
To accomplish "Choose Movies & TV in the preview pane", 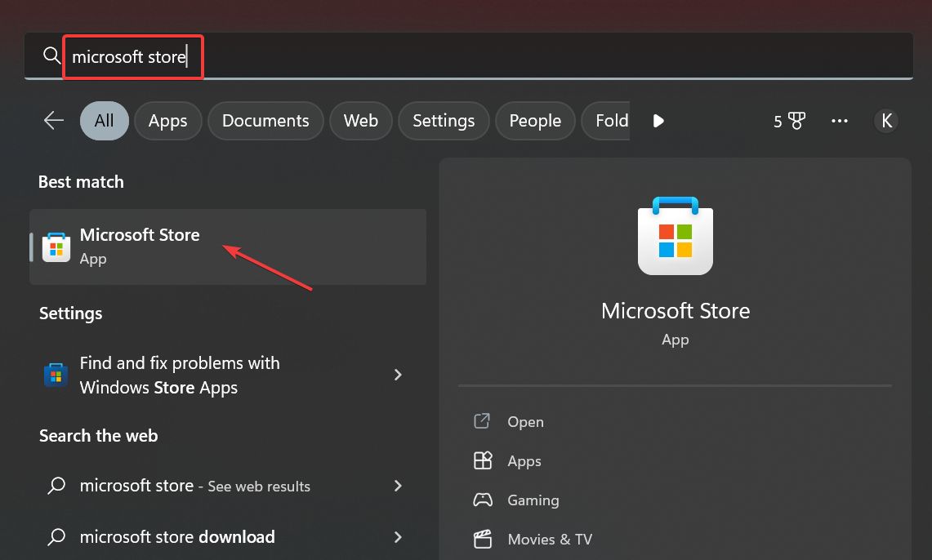I will [x=550, y=540].
